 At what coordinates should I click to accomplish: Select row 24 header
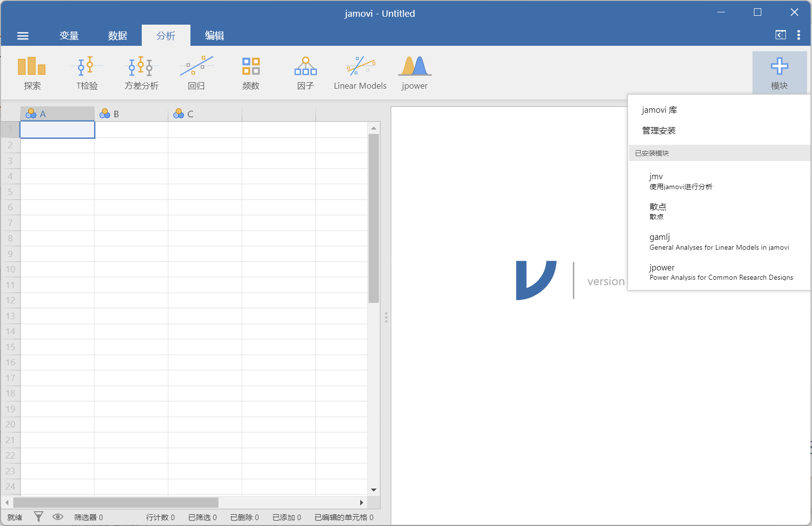click(10, 486)
